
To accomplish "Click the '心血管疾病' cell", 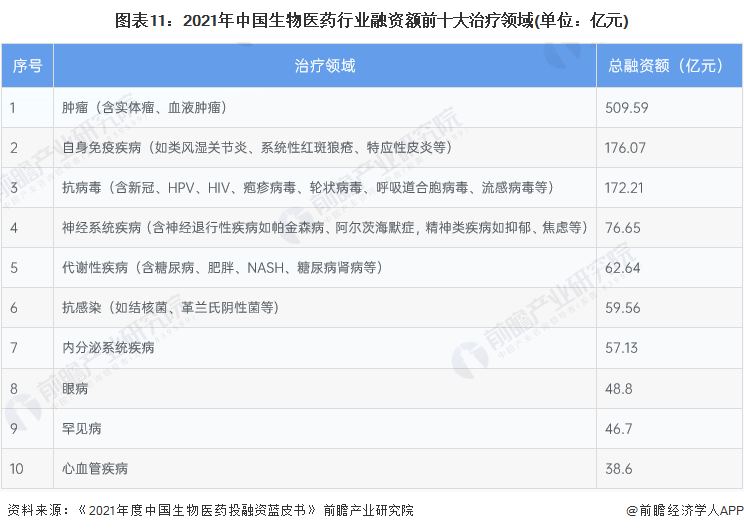I will coord(95,468).
